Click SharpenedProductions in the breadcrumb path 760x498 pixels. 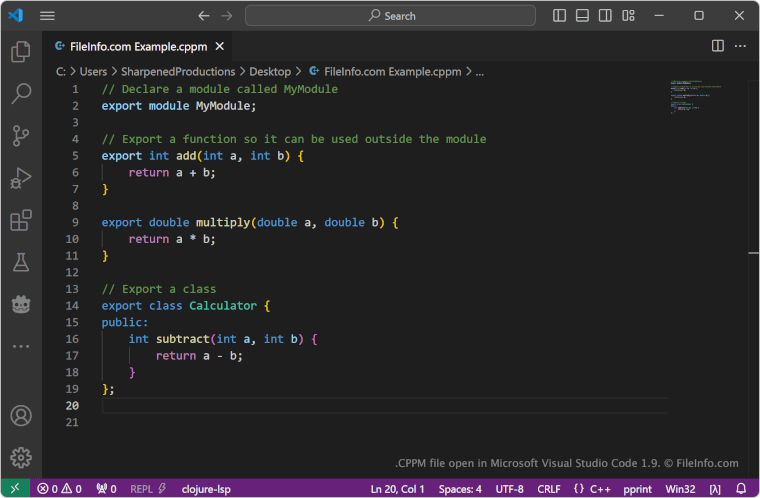pos(178,72)
